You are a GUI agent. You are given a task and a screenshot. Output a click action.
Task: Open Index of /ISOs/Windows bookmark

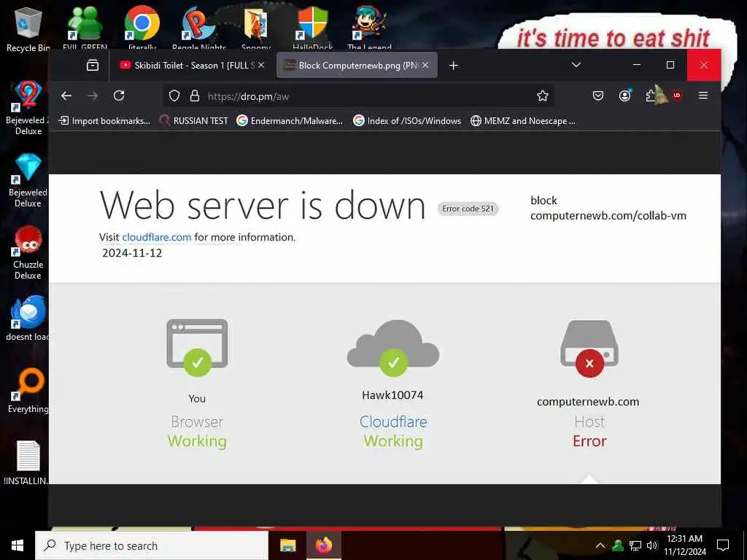pyautogui.click(x=407, y=121)
